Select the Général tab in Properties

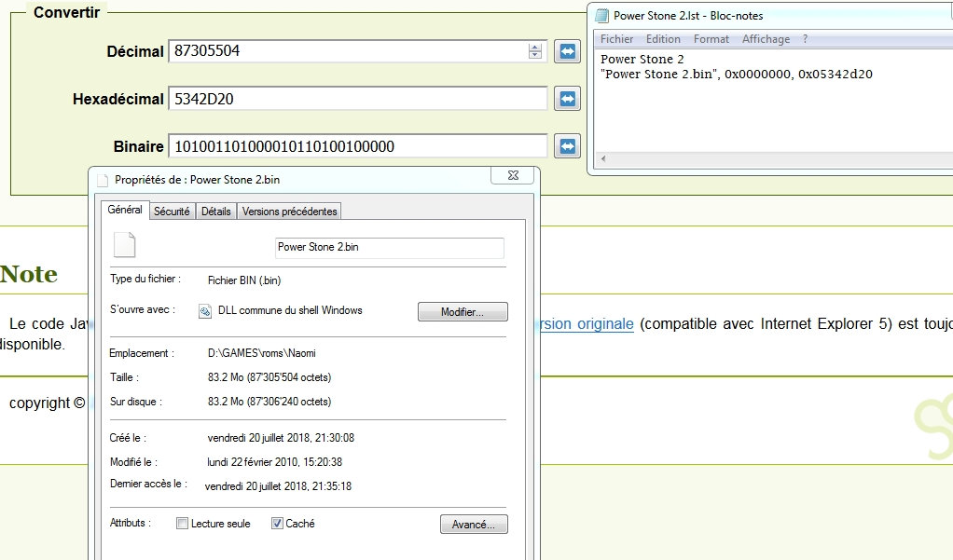(x=125, y=210)
